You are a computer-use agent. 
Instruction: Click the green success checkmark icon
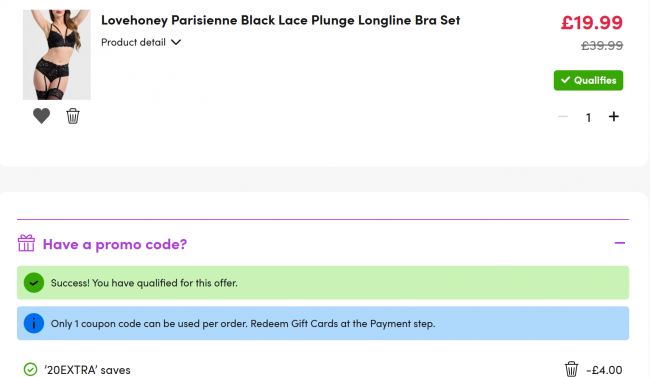34,283
